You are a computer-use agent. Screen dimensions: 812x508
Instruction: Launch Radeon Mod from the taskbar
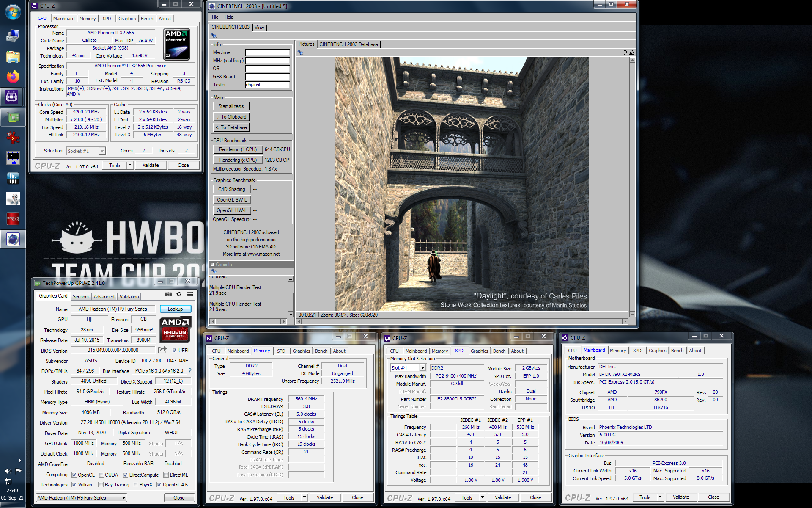coord(13,219)
